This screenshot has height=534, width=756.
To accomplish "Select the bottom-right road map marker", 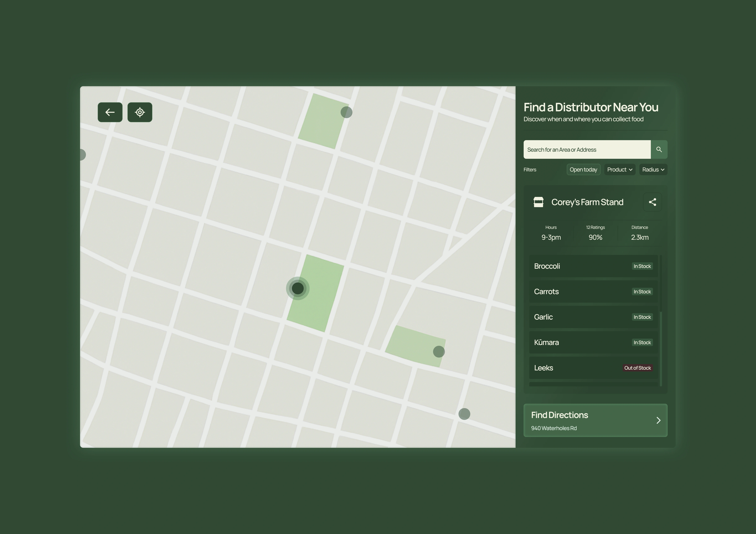I will (x=464, y=414).
